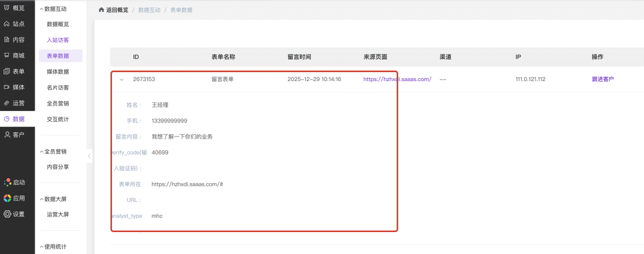Click the 概览 overview icon in sidebar
The width and height of the screenshot is (644, 254).
coord(7,8)
